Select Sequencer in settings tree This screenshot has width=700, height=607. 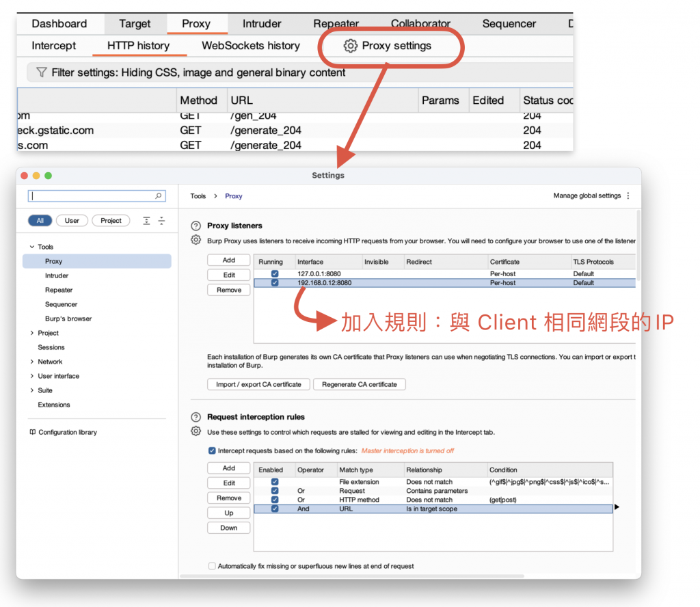[61, 304]
